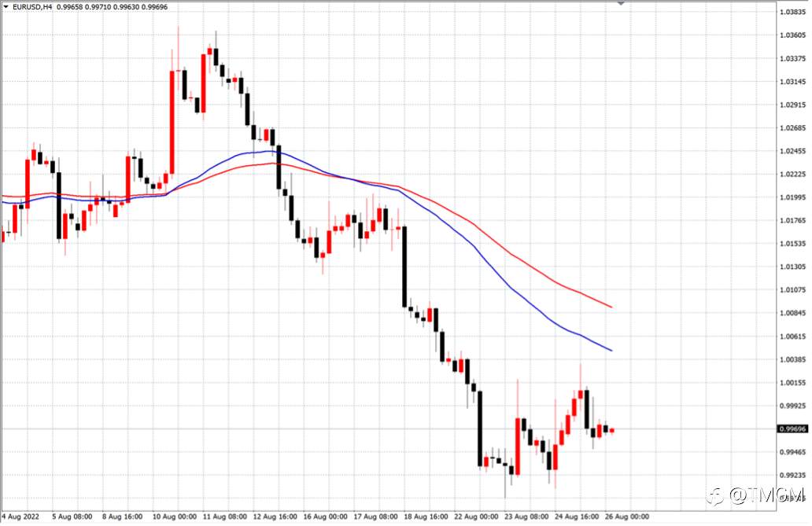Click the 5 Aug 08:00 time label

pyautogui.click(x=72, y=517)
